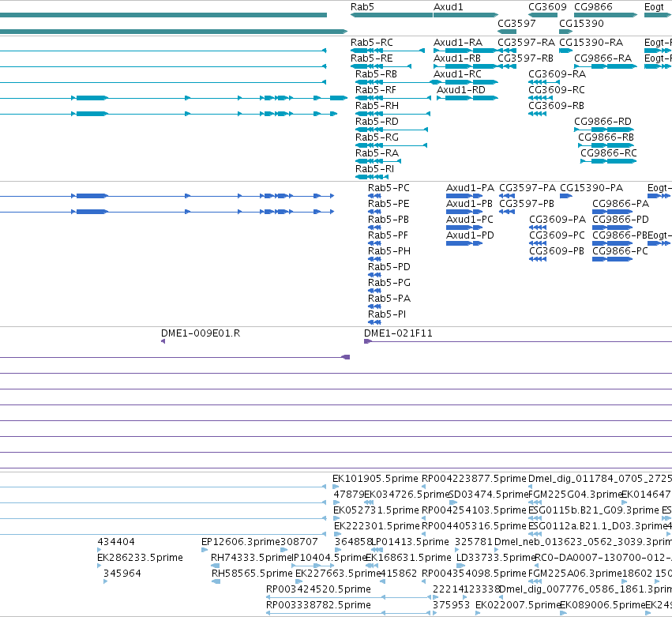
Task: Select the Axud1-RA transcript label
Action: coord(458,43)
